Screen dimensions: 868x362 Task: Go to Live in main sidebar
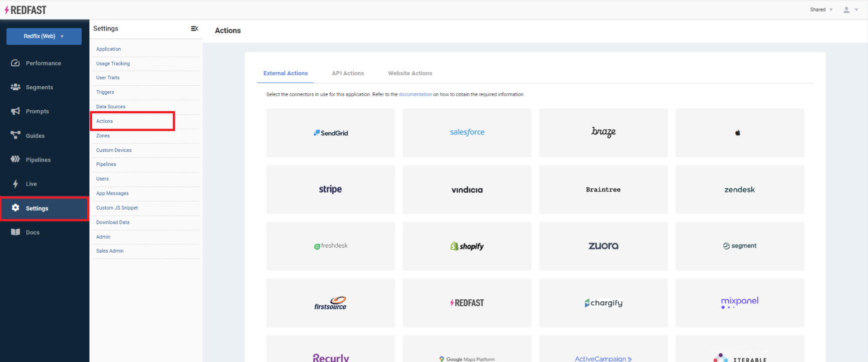tap(32, 184)
